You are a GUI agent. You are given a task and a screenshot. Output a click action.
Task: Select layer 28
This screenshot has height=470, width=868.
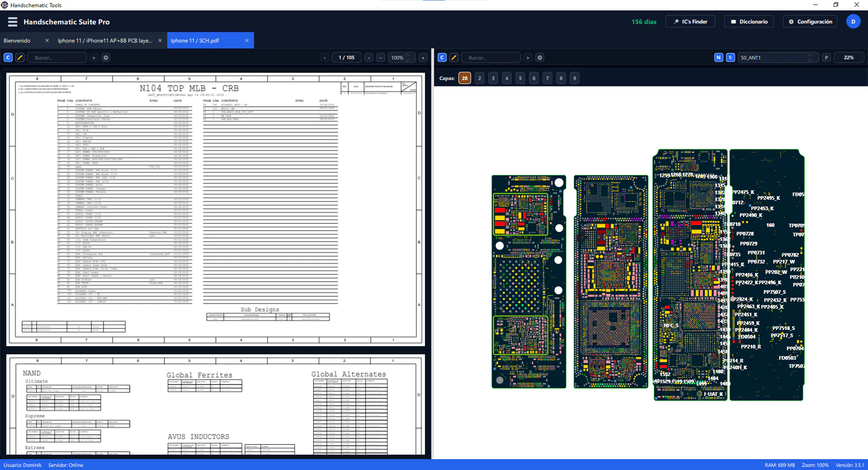coord(465,78)
